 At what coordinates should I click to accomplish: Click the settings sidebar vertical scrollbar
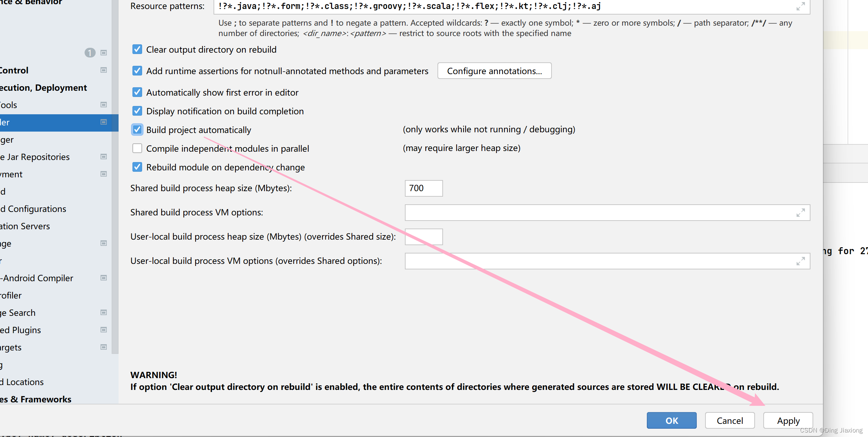click(115, 208)
